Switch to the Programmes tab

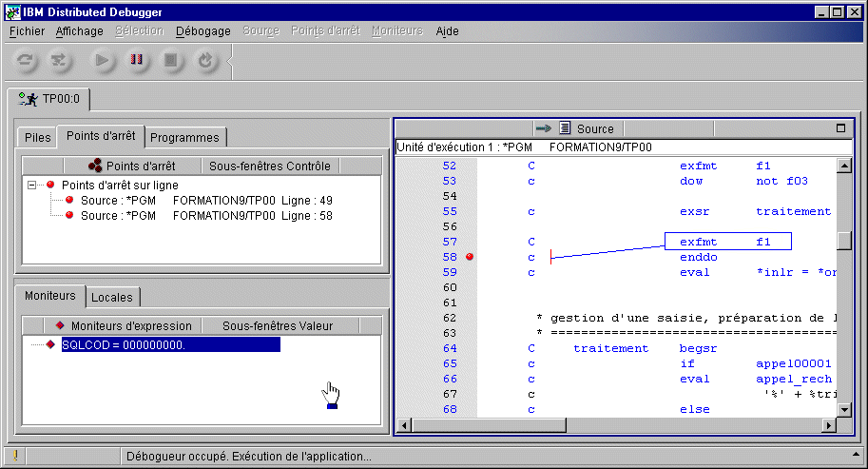pyautogui.click(x=185, y=138)
